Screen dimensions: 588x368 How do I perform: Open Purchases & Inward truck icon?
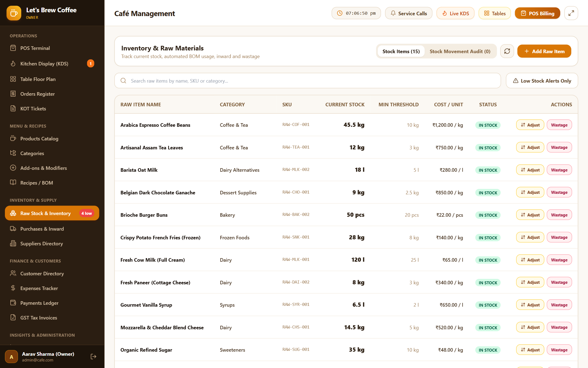tap(13, 229)
